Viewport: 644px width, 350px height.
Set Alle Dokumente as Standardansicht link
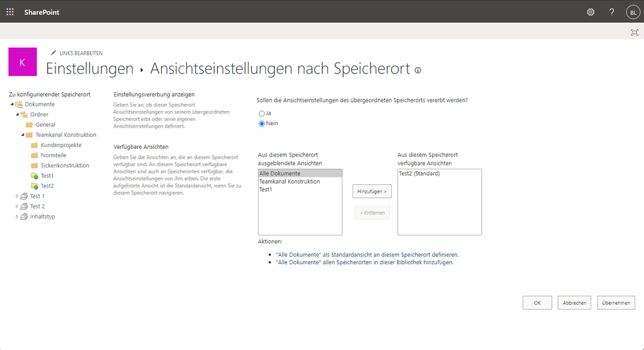click(367, 255)
